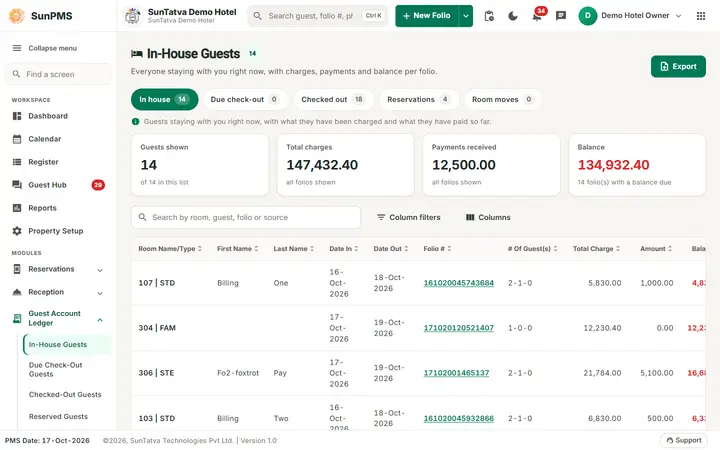720x450 pixels.
Task: Open In-House Guests sidebar item
Action: click(67, 344)
